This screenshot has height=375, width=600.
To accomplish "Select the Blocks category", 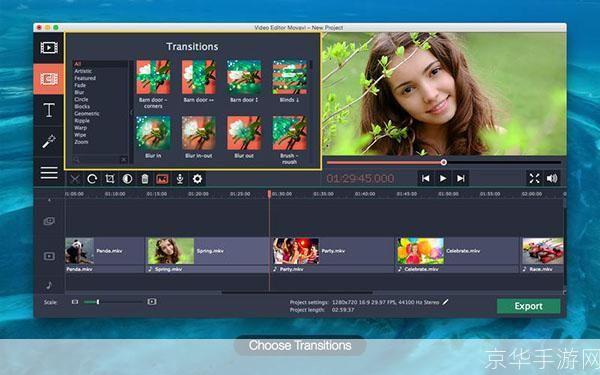I will (82, 106).
